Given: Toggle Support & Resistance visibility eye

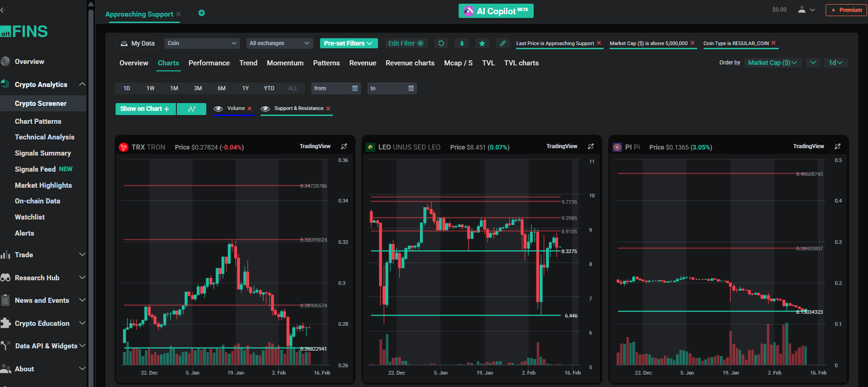Looking at the screenshot, I should [x=265, y=109].
